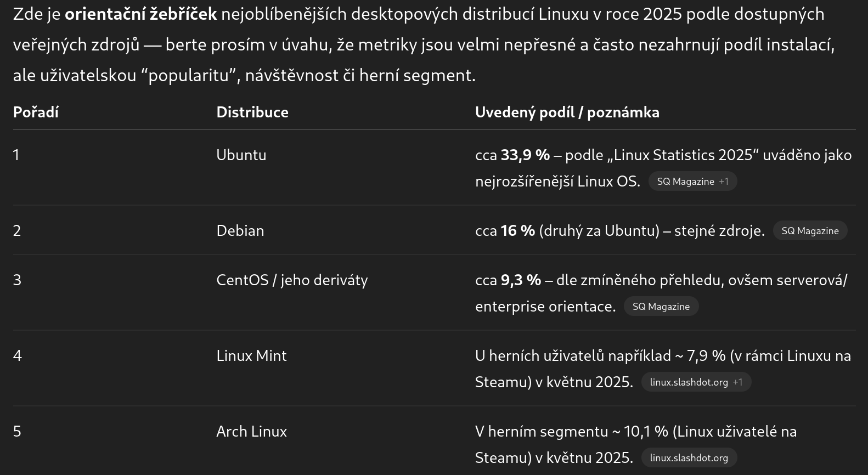Select the Ubuntu distribution cell
The image size is (868, 475).
click(x=241, y=155)
